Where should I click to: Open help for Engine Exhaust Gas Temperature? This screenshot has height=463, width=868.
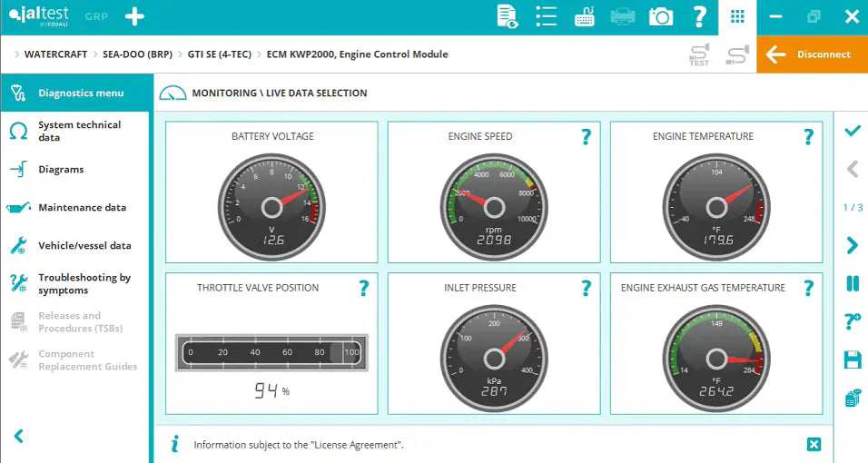coord(809,288)
